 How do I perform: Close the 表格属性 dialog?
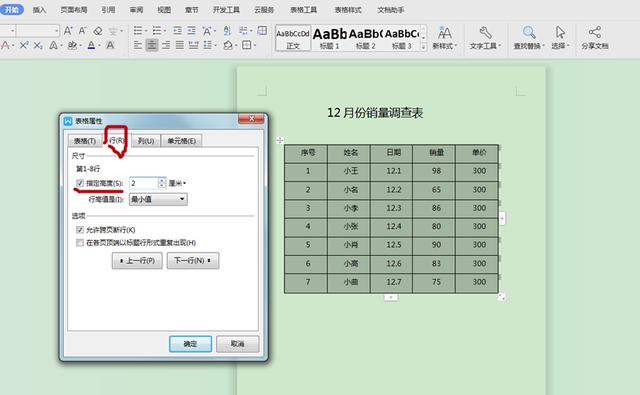pyautogui.click(x=251, y=119)
